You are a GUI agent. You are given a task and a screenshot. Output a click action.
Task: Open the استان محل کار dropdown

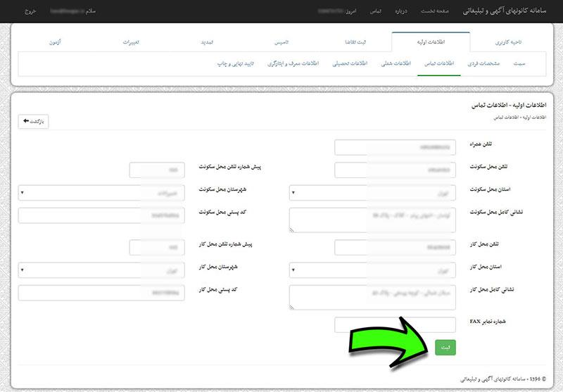point(372,270)
